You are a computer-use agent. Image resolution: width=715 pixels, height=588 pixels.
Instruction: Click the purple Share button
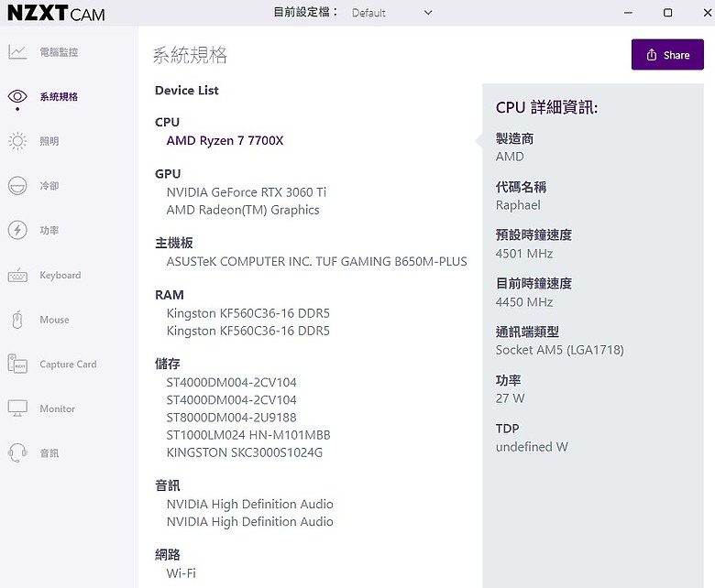tap(667, 55)
